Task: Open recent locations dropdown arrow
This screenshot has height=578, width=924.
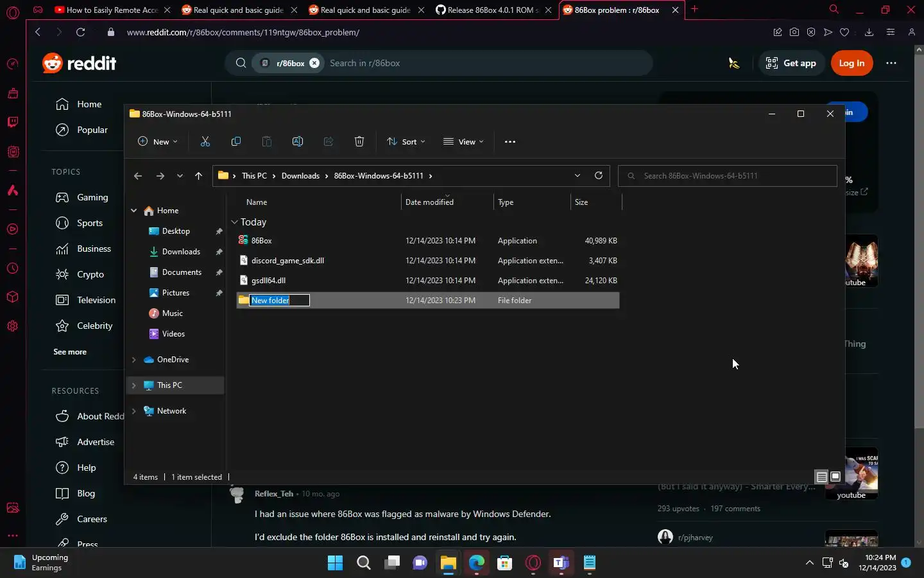Action: click(180, 176)
